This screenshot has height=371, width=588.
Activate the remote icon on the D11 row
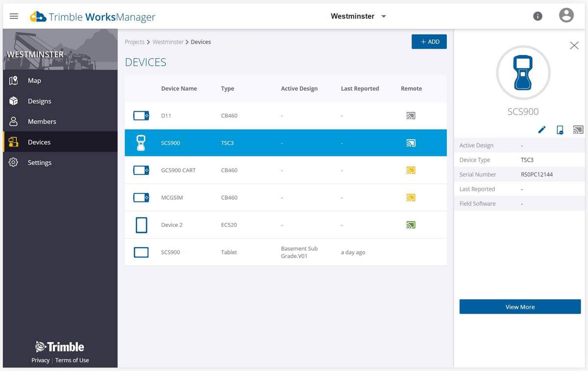click(x=411, y=116)
